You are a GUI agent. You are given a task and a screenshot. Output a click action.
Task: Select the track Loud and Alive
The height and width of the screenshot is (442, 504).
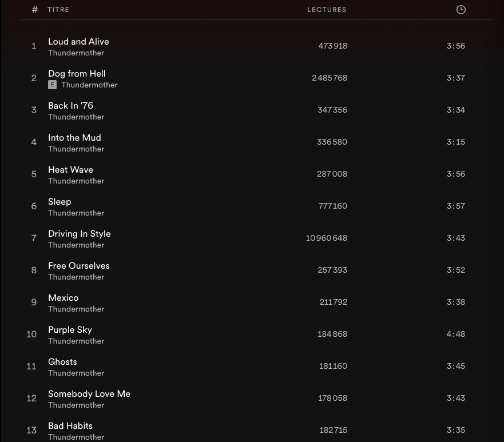click(78, 42)
